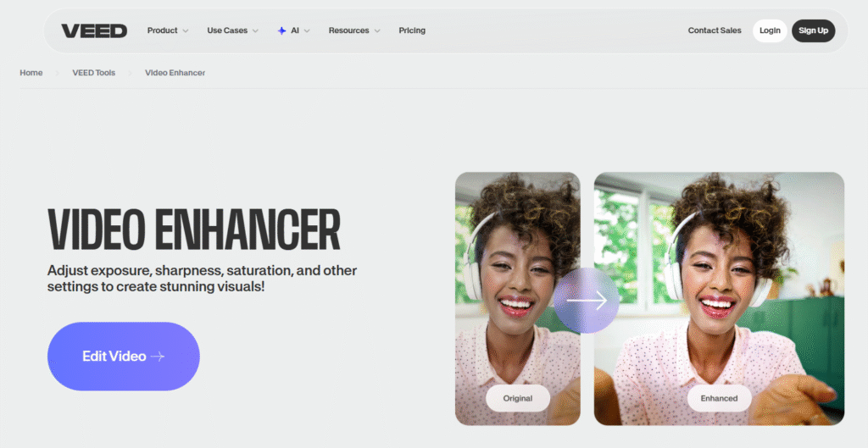
Task: Click the circular arrow between the videos
Action: (x=587, y=301)
